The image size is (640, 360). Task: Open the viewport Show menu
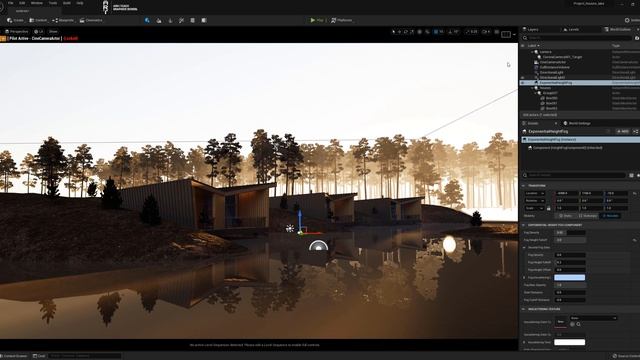(x=53, y=31)
